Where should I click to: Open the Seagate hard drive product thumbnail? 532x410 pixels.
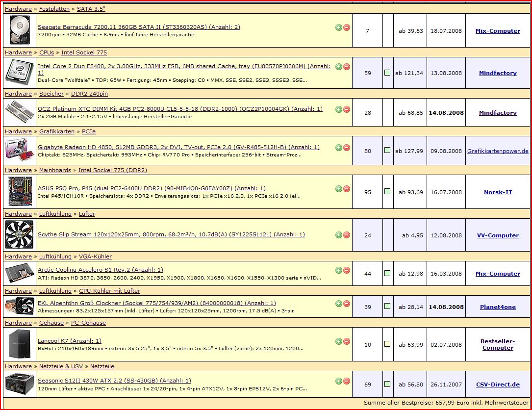[20, 30]
